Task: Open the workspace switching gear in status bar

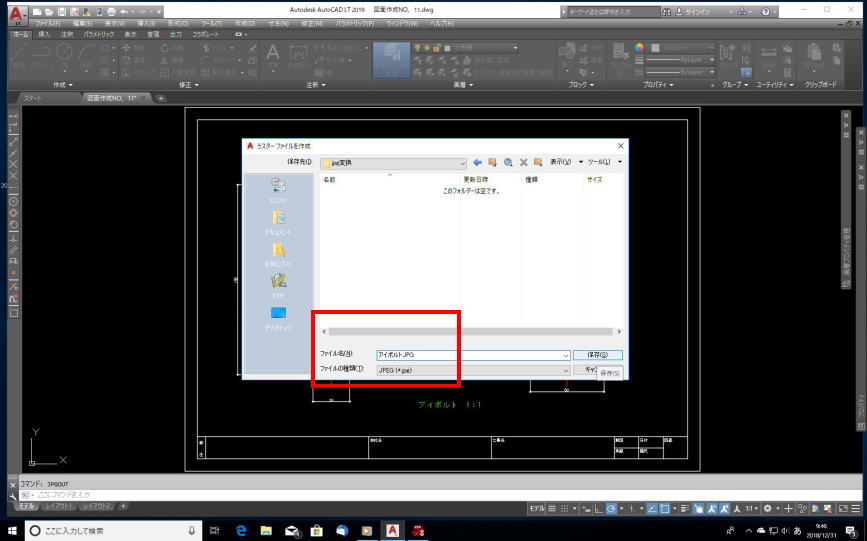Action: 767,508
